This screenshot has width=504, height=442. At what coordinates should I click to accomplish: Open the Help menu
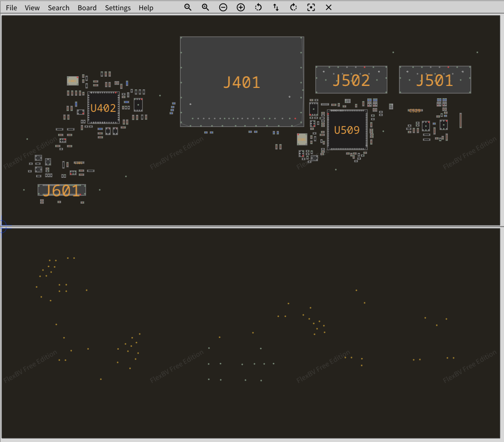[146, 8]
